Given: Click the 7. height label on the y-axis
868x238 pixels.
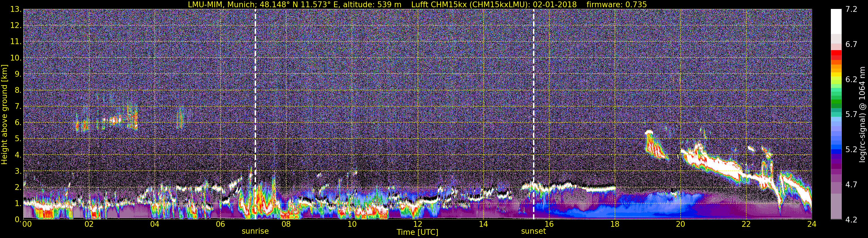Looking at the screenshot, I should pos(18,107).
